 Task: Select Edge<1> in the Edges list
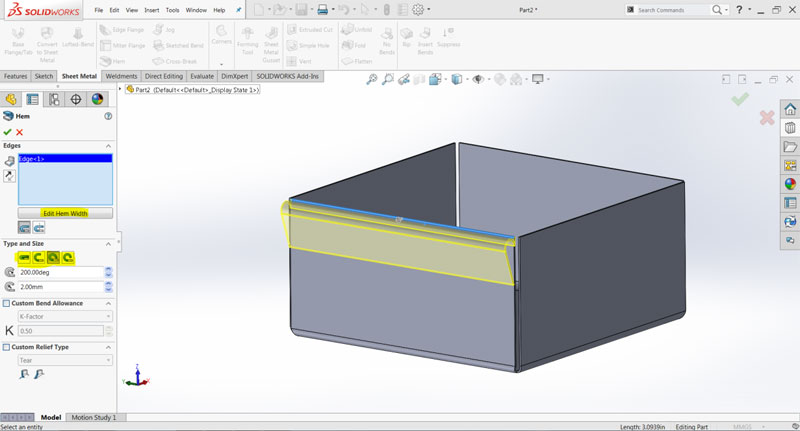65,159
